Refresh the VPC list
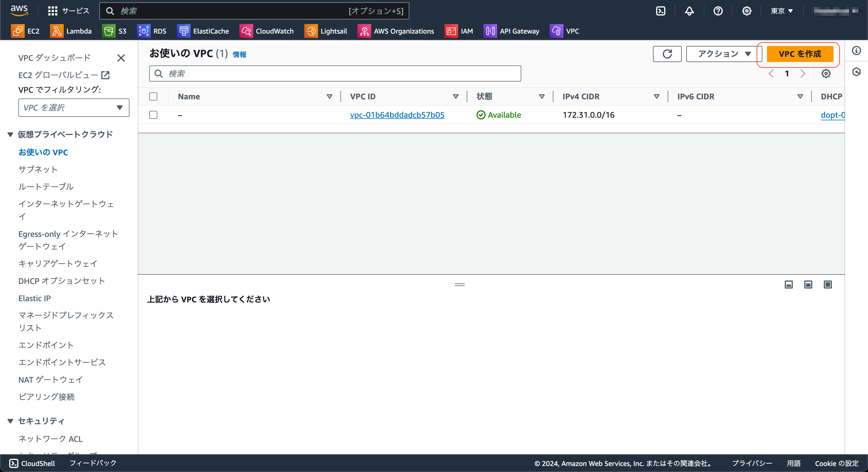The height and width of the screenshot is (472, 868). (667, 54)
